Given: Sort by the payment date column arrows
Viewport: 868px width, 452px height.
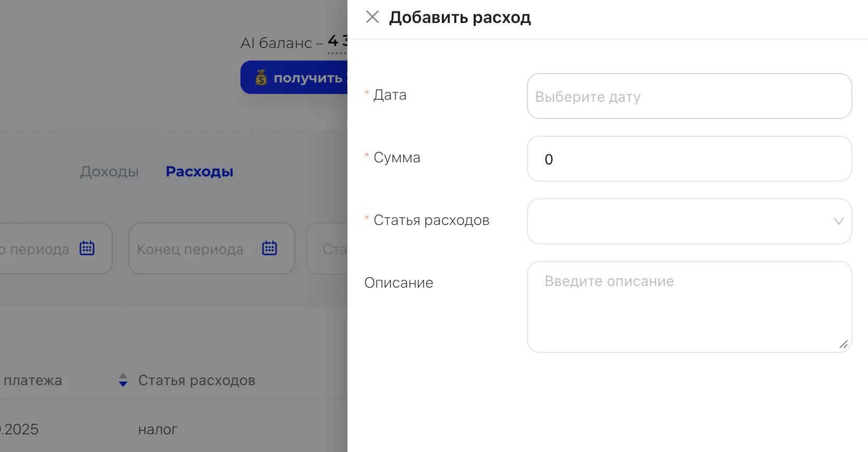Looking at the screenshot, I should (123, 380).
